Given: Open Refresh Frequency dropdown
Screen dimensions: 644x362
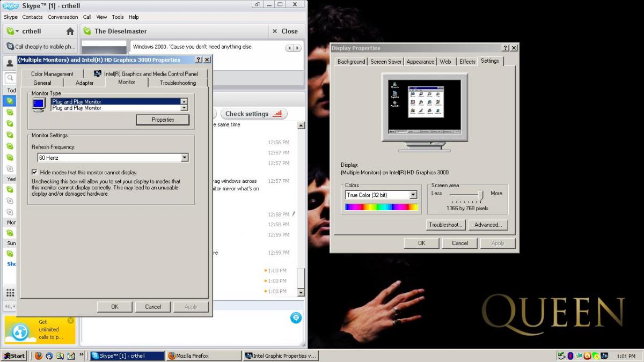Looking at the screenshot, I should click(x=184, y=158).
